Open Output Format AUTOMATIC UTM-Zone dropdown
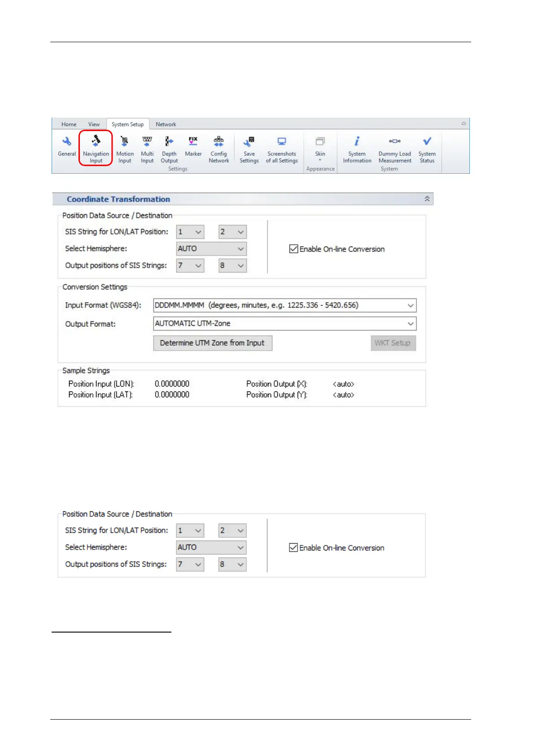534x756 pixels. point(285,323)
